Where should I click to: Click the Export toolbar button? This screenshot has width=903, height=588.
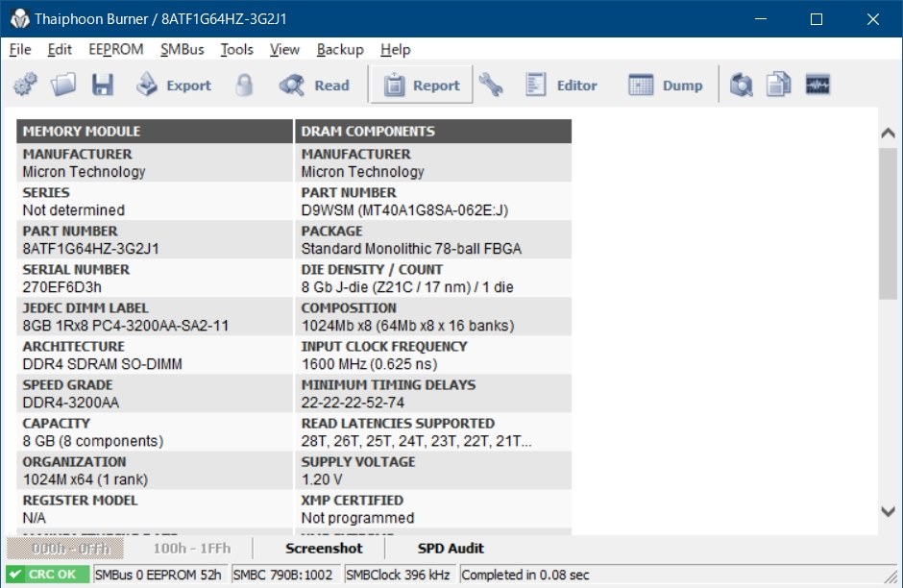pyautogui.click(x=173, y=86)
